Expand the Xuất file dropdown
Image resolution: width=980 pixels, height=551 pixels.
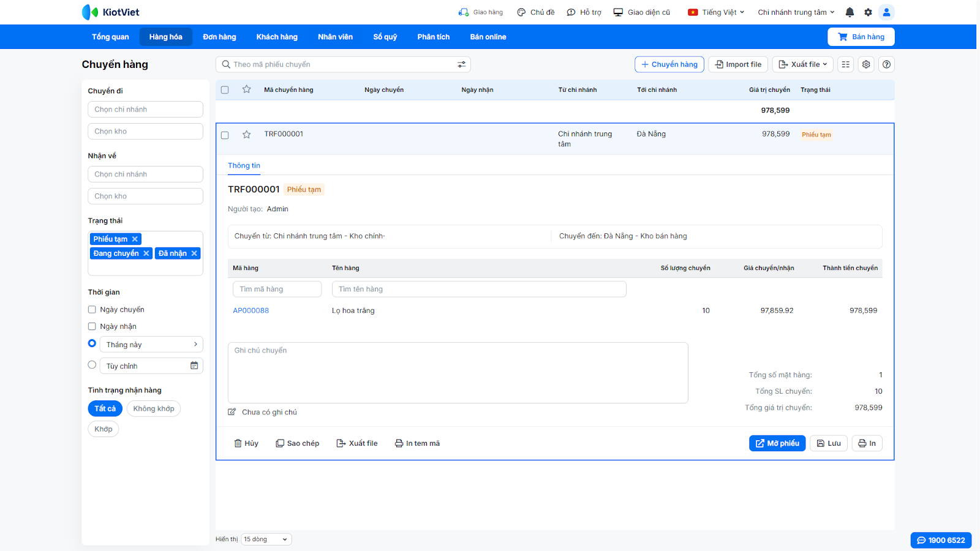[803, 64]
